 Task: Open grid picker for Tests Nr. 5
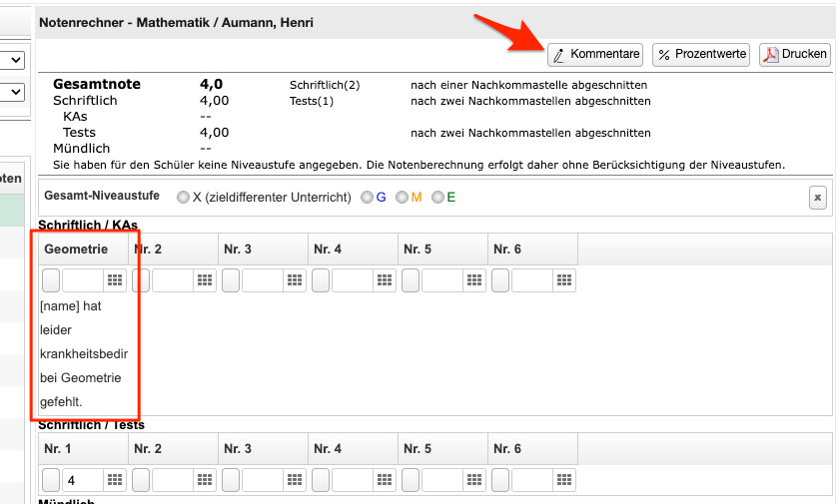(474, 480)
